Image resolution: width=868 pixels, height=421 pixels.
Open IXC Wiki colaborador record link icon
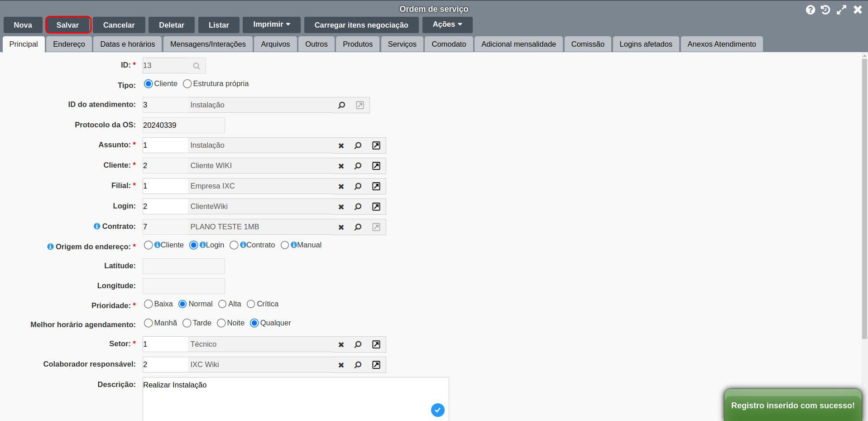[x=376, y=365]
